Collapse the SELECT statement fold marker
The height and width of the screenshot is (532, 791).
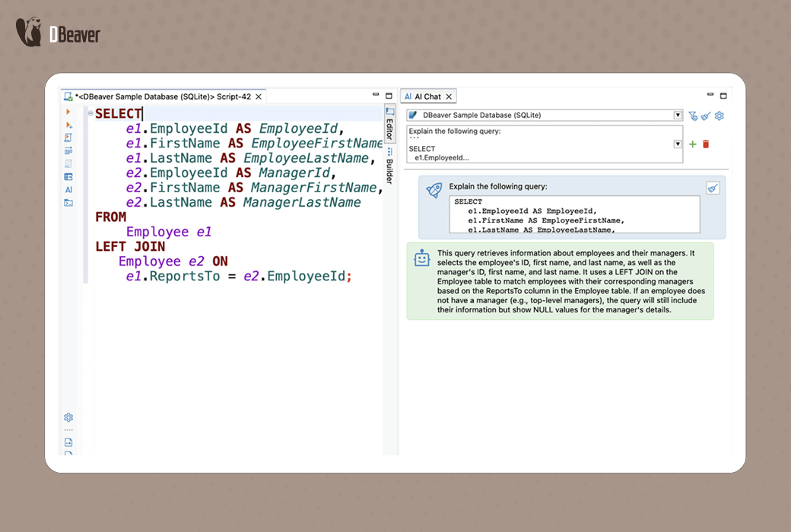tap(91, 113)
